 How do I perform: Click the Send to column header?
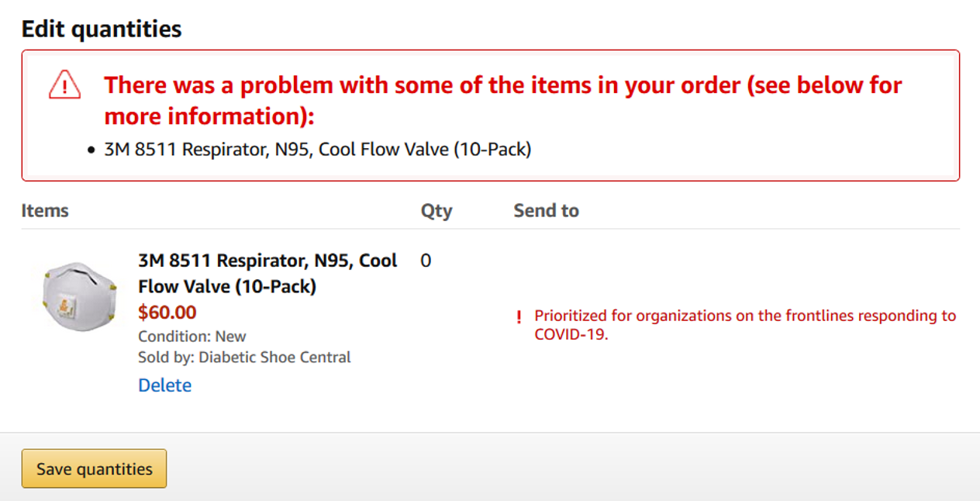point(546,211)
